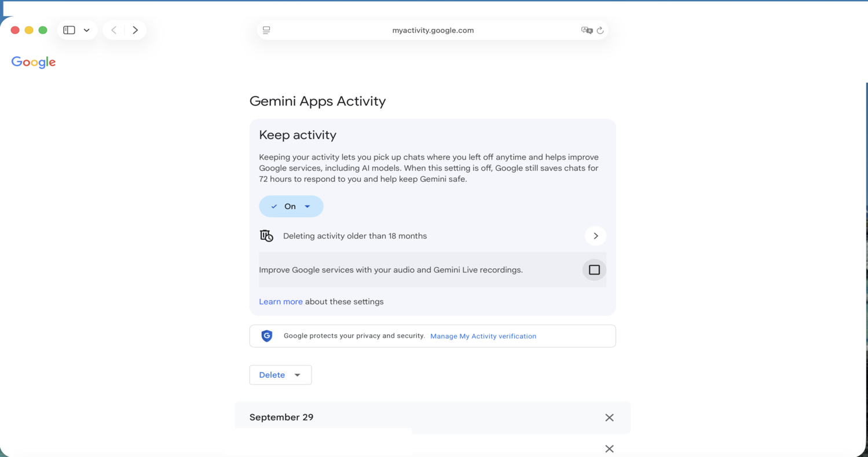Delete all September 29 activity
This screenshot has height=457, width=868.
[609, 418]
